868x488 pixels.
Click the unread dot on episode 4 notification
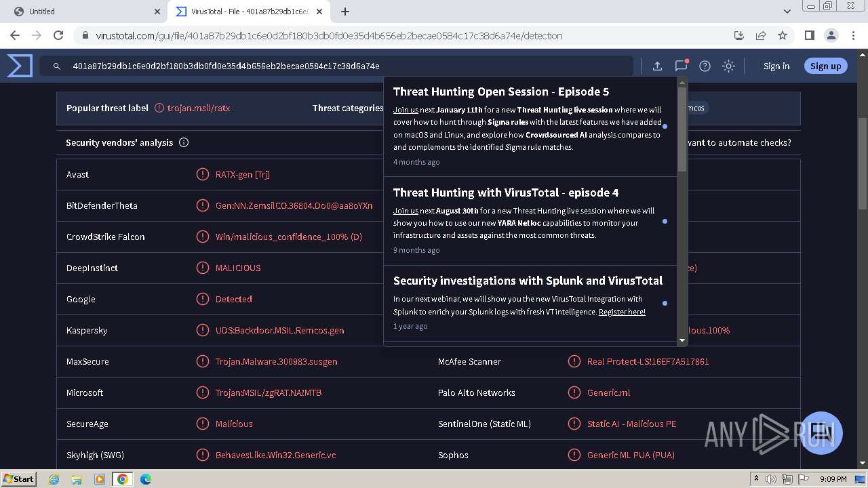[x=665, y=222]
